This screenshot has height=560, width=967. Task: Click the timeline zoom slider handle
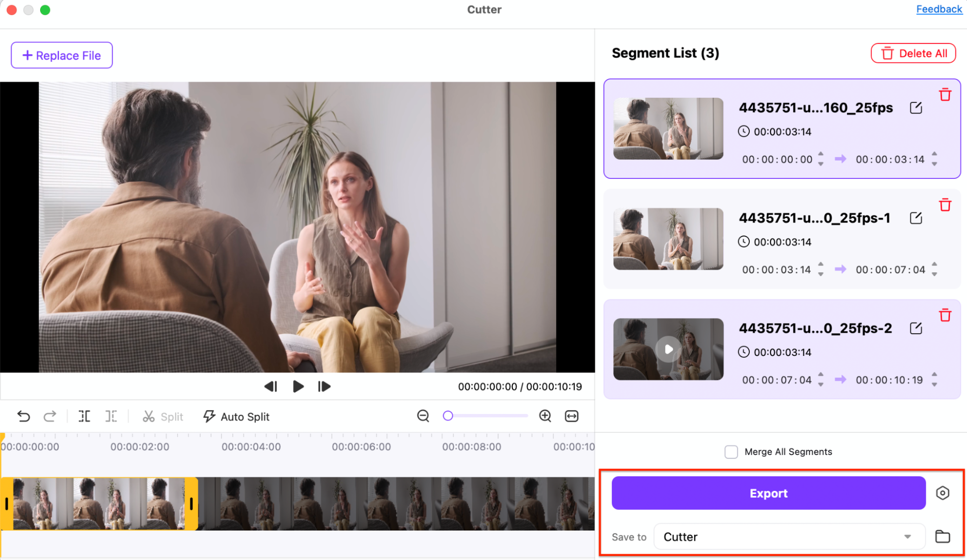point(448,416)
